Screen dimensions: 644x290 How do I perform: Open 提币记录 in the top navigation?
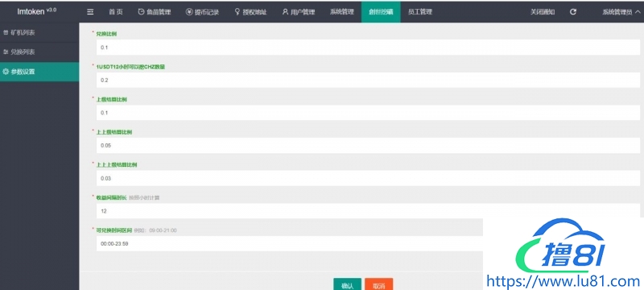pos(202,12)
